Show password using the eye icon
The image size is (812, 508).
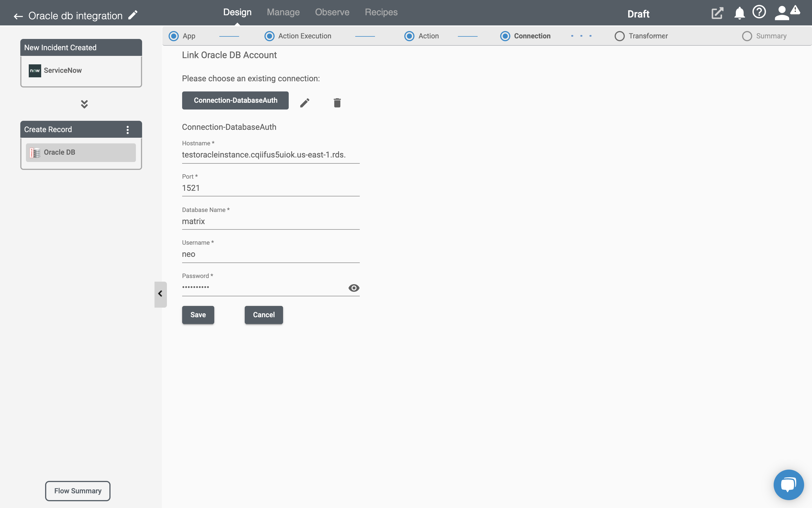(x=354, y=288)
